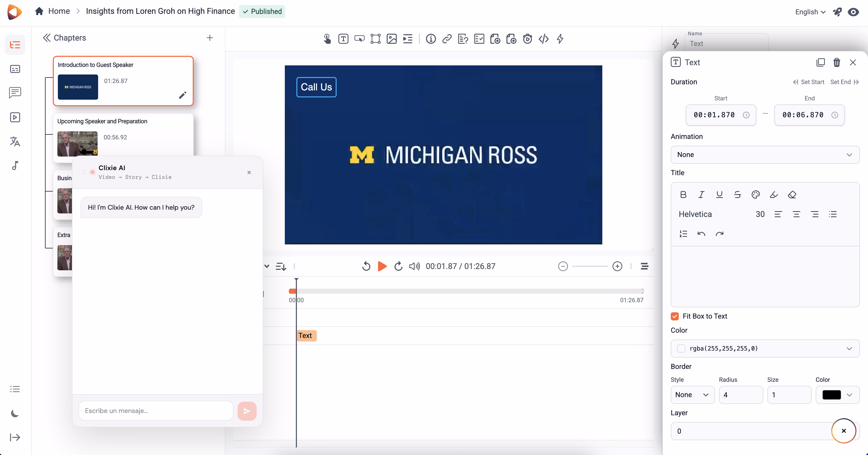868x455 pixels.
Task: Open the translation panel in sidebar
Action: 15,141
